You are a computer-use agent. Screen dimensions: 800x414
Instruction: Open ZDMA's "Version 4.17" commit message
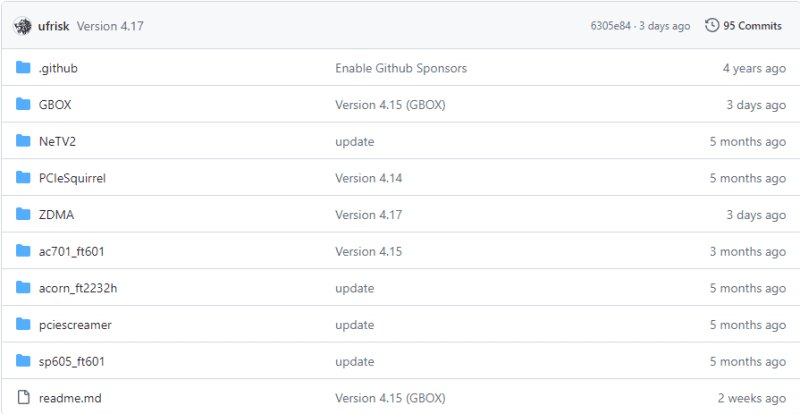pyautogui.click(x=368, y=214)
